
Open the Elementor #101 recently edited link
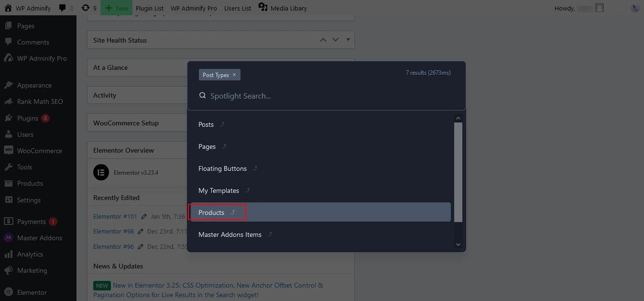(x=115, y=216)
